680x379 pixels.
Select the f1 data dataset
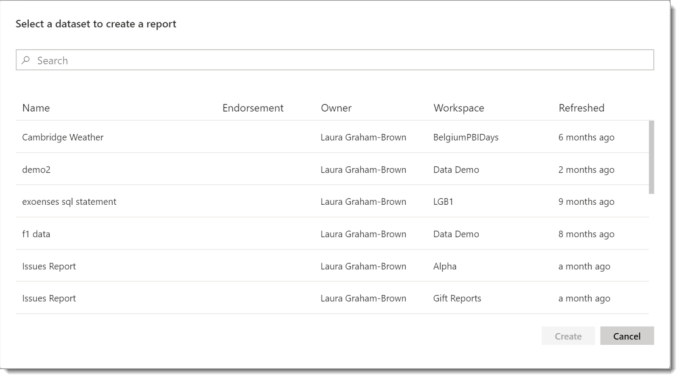[x=332, y=234]
